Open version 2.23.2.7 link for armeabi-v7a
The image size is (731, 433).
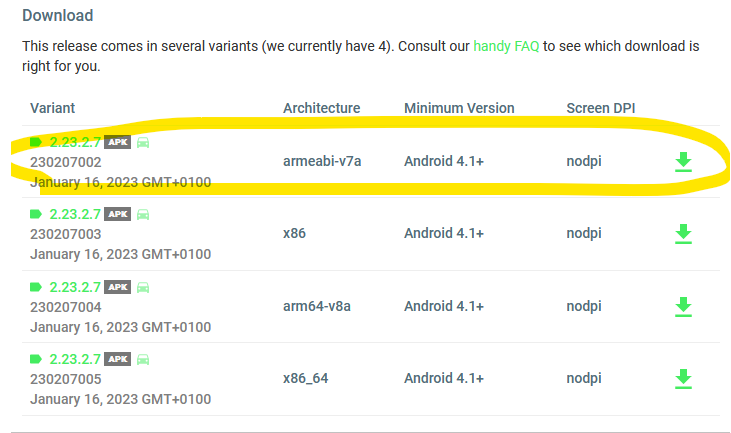pyautogui.click(x=75, y=143)
